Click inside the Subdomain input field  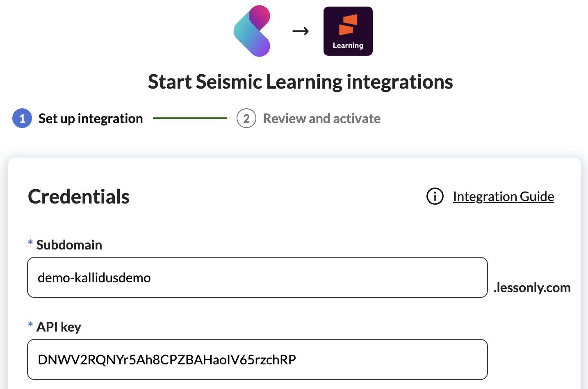coord(257,277)
